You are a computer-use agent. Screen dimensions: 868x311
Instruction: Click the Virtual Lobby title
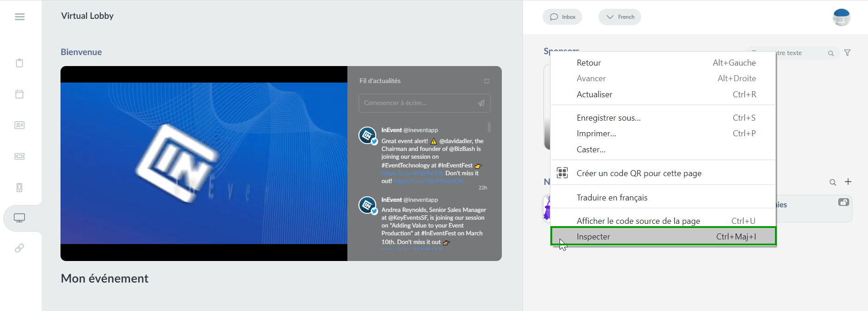[x=88, y=16]
